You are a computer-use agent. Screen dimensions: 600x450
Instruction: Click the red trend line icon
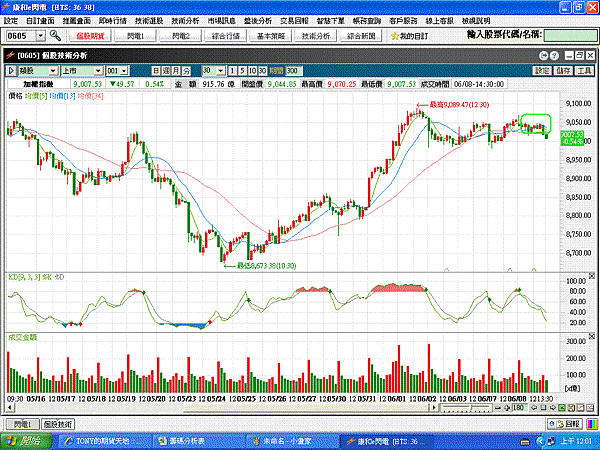581,408
